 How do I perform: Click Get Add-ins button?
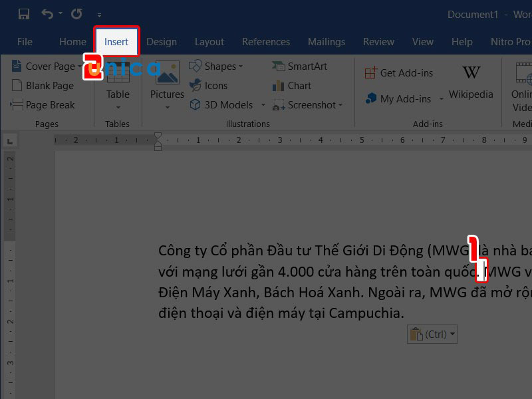[399, 73]
